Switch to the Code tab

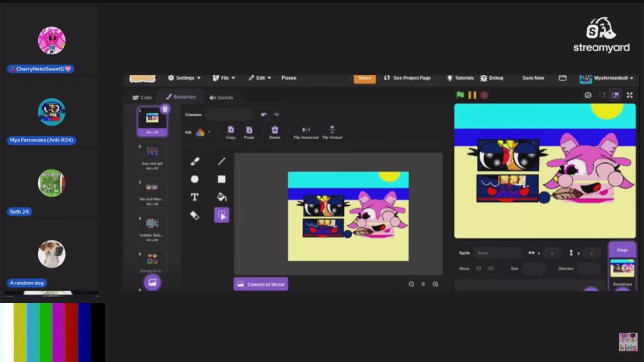142,98
